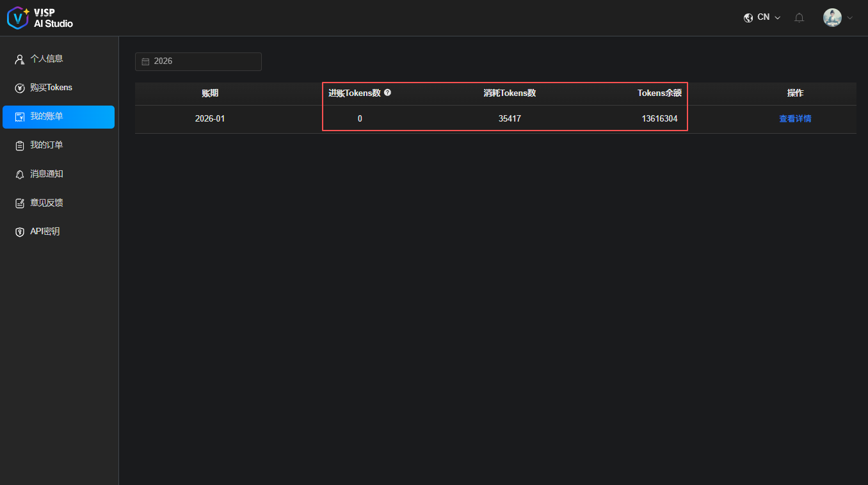Click the user avatar picture
Viewport: 868px width, 485px height.
(832, 18)
